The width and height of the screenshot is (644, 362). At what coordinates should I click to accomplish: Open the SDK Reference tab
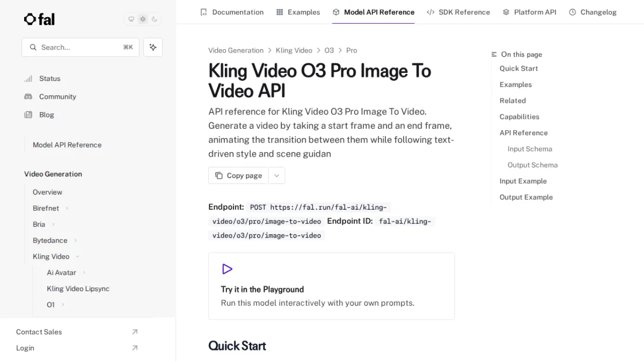click(458, 12)
